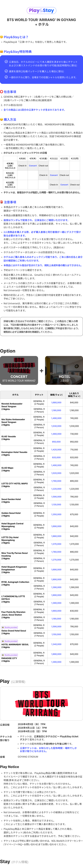Screen dimensions: 83x868
Task: Click the red circle icon beside 包含事項
Action: (x=2, y=92)
